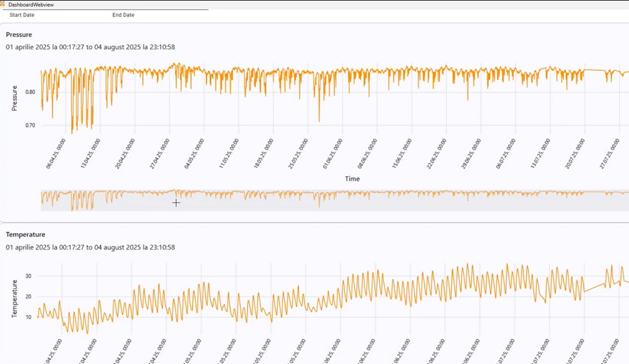Click the Pressure y-axis title label
Viewport: 629px width, 364px height.
[x=15, y=98]
